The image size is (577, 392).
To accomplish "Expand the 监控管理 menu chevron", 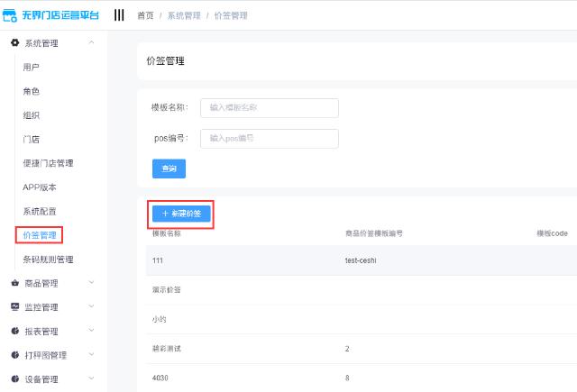I will tap(92, 306).
